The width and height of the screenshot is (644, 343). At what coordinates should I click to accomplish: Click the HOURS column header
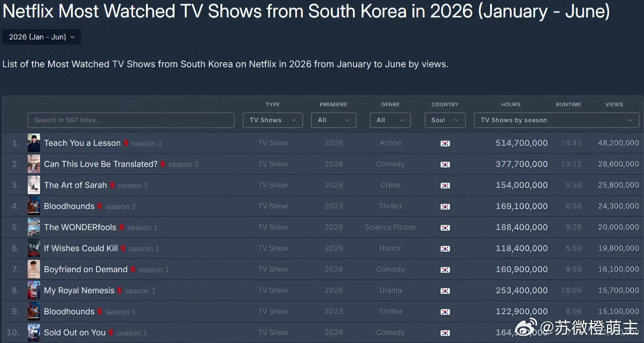pyautogui.click(x=511, y=104)
